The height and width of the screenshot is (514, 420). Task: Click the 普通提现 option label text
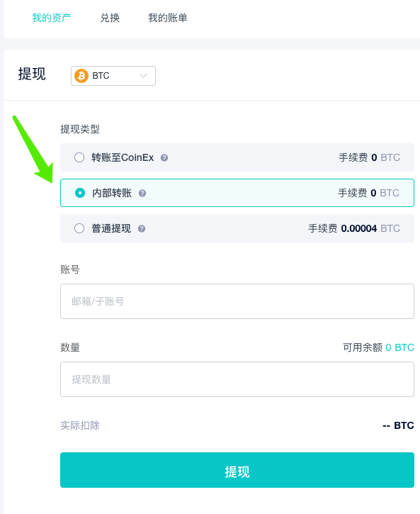[111, 228]
